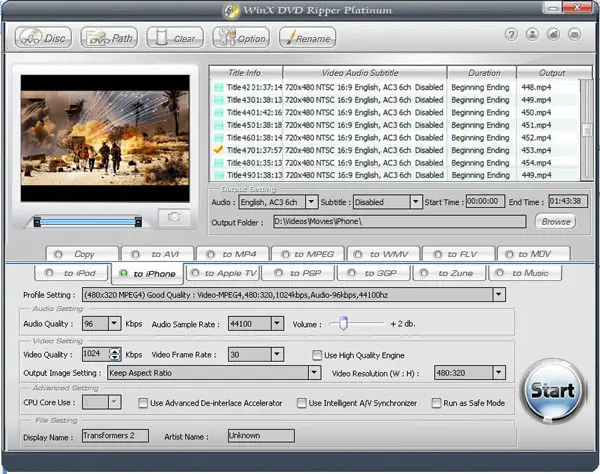
Task: Enable Use High Quality Engine checkbox
Action: pos(317,355)
